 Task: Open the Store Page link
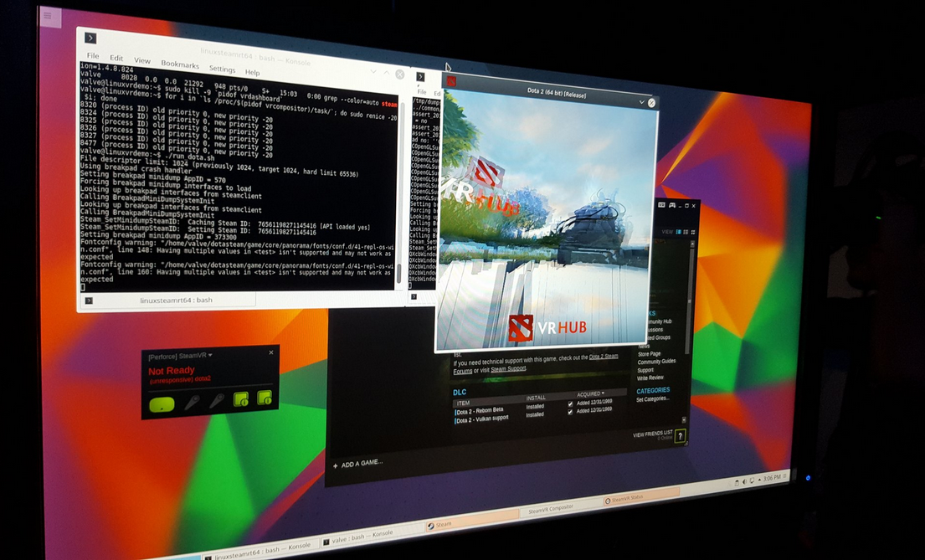click(x=649, y=354)
